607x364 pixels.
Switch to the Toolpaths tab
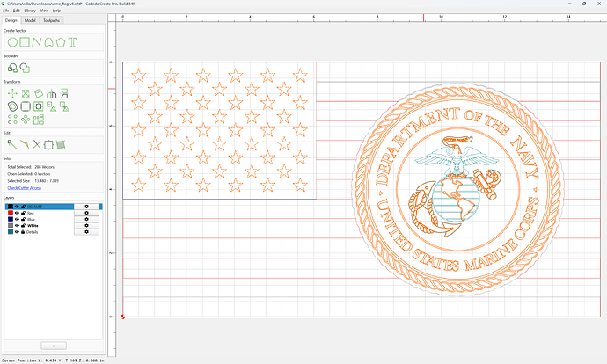[x=51, y=20]
